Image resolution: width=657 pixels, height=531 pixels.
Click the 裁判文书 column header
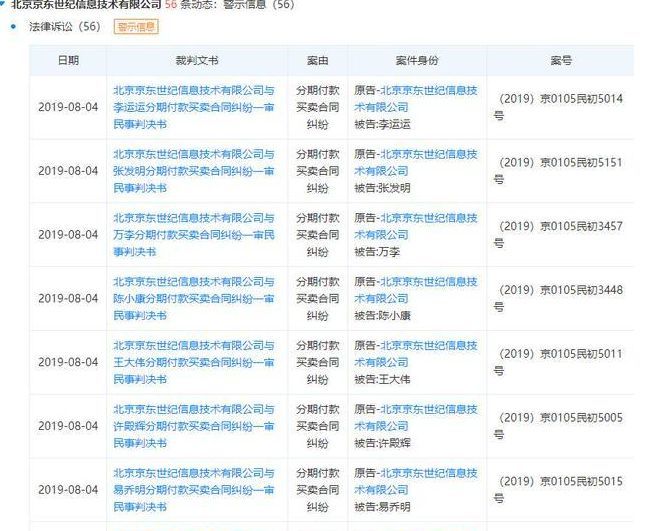(197, 60)
